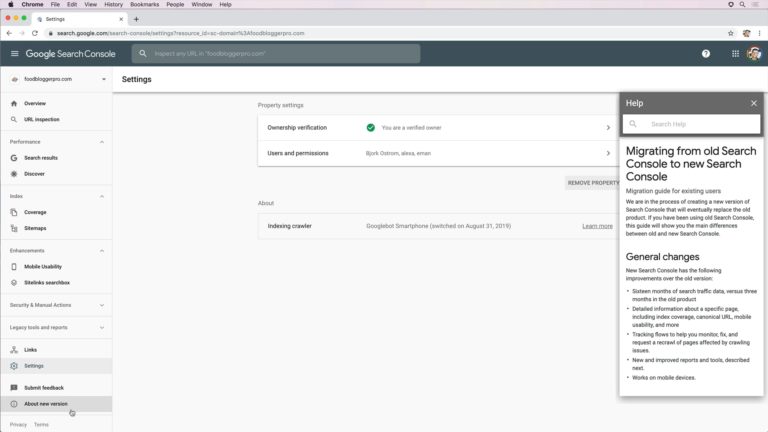Open the People menu
Image resolution: width=768 pixels, height=432 pixels.
[175, 4]
